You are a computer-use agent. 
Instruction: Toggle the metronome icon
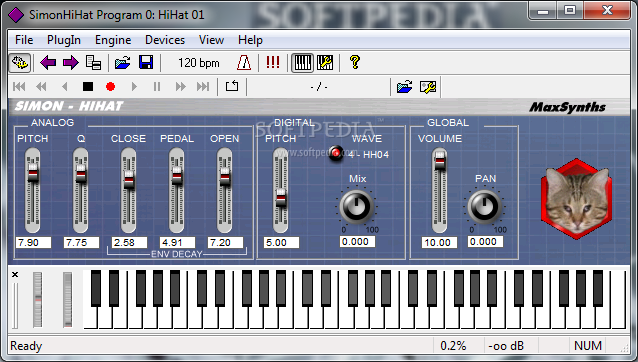[x=244, y=63]
